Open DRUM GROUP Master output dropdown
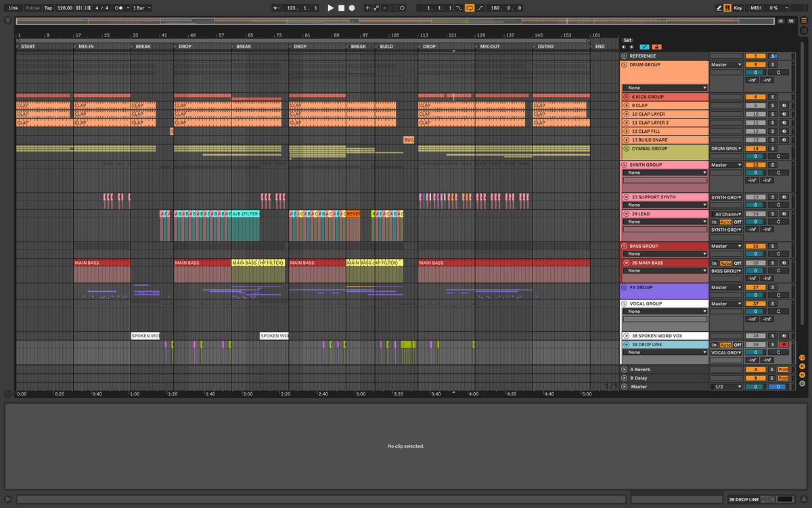Image resolution: width=812 pixels, height=508 pixels. pyautogui.click(x=726, y=65)
